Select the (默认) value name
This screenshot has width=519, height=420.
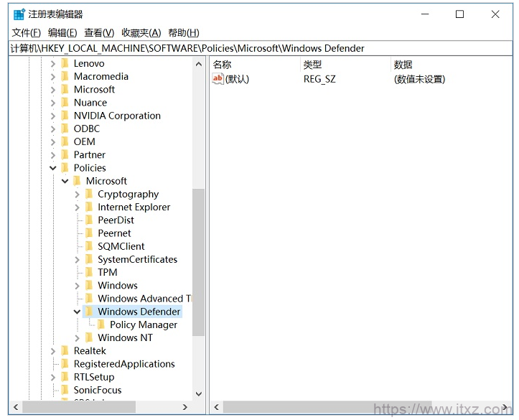coord(237,79)
